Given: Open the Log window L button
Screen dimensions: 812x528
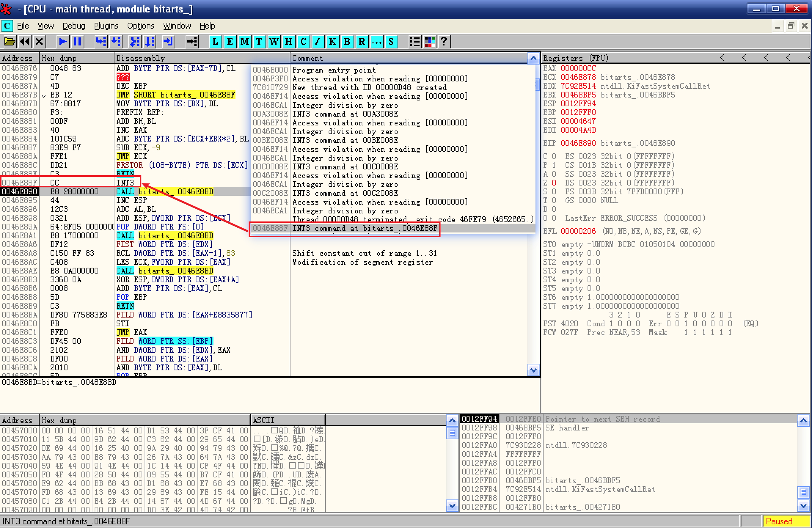Looking at the screenshot, I should click(x=215, y=41).
